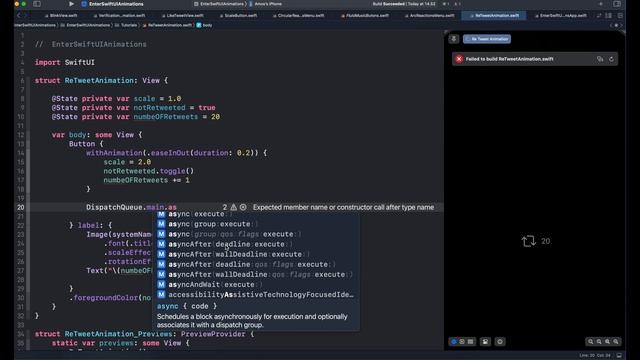Image resolution: width=640 pixels, height=360 pixels.
Task: Toggle the debug area at bottom right
Action: point(619,356)
